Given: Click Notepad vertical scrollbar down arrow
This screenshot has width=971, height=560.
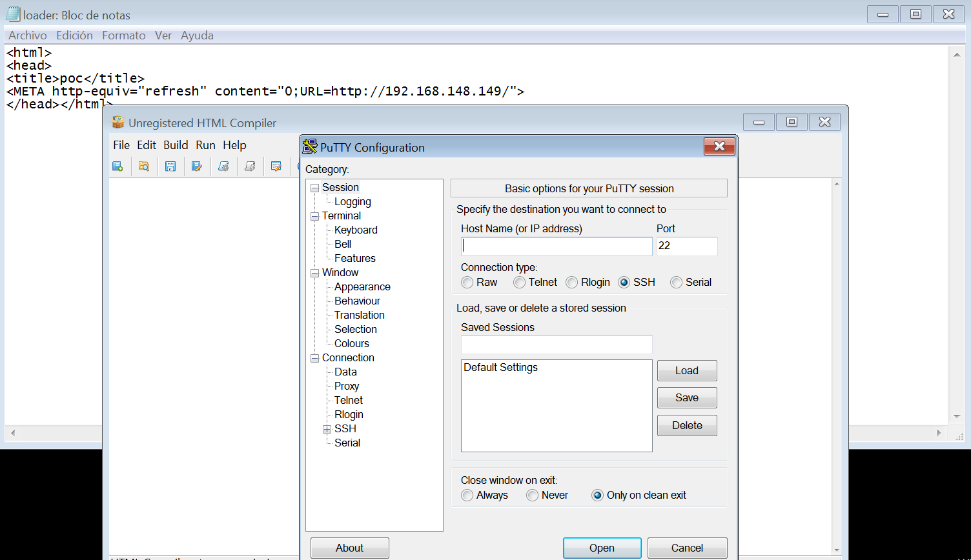Looking at the screenshot, I should 957,417.
